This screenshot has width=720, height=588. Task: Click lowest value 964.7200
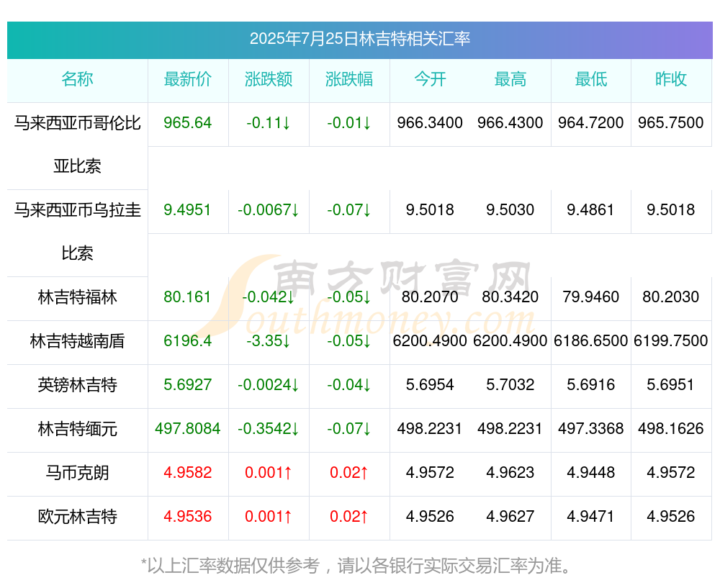[591, 123]
